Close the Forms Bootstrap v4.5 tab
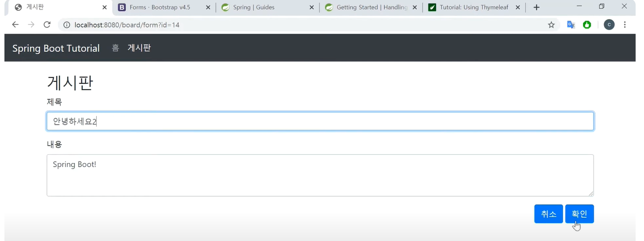Image resolution: width=644 pixels, height=241 pixels. 208,7
